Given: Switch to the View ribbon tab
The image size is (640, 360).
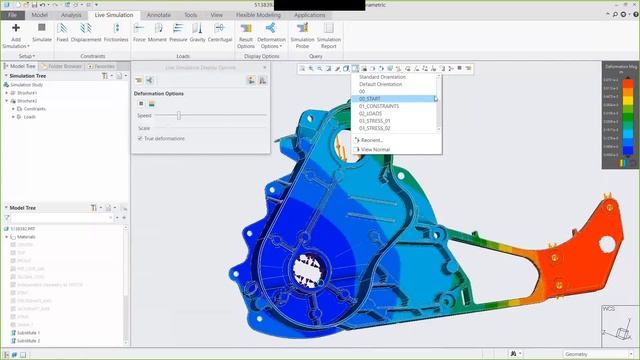Looking at the screenshot, I should [x=217, y=15].
